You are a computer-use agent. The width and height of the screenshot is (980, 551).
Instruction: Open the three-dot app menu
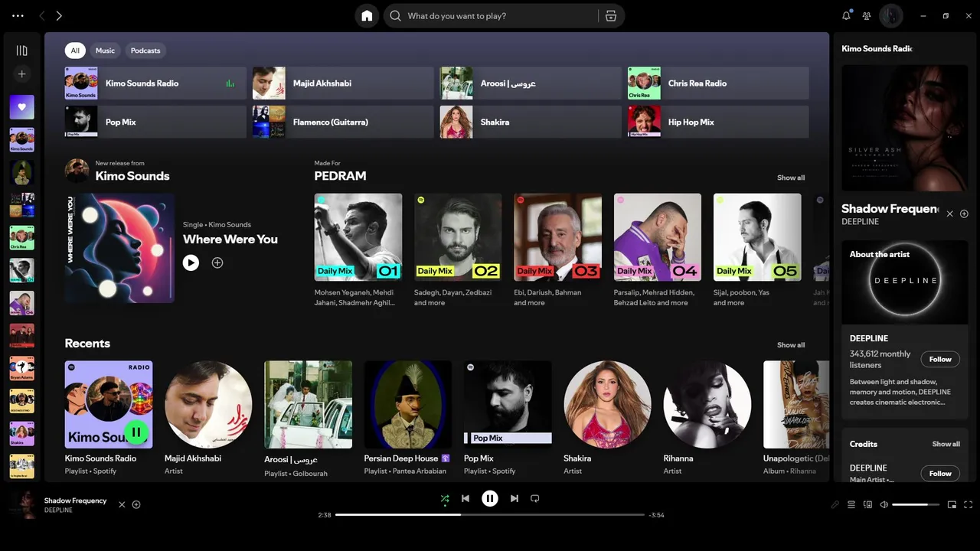point(18,16)
